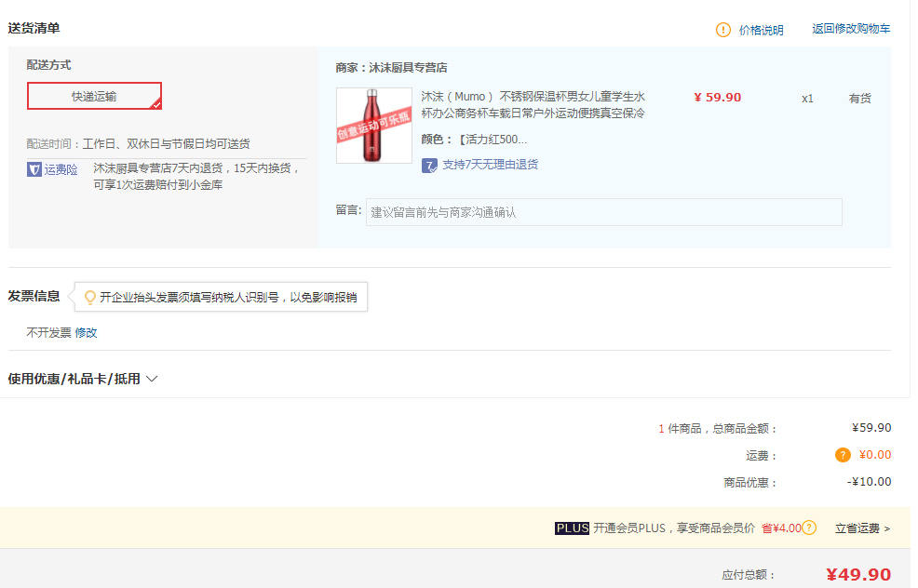Click the total payable amount ¥49.90
Screen dimensions: 918x588
click(x=858, y=575)
